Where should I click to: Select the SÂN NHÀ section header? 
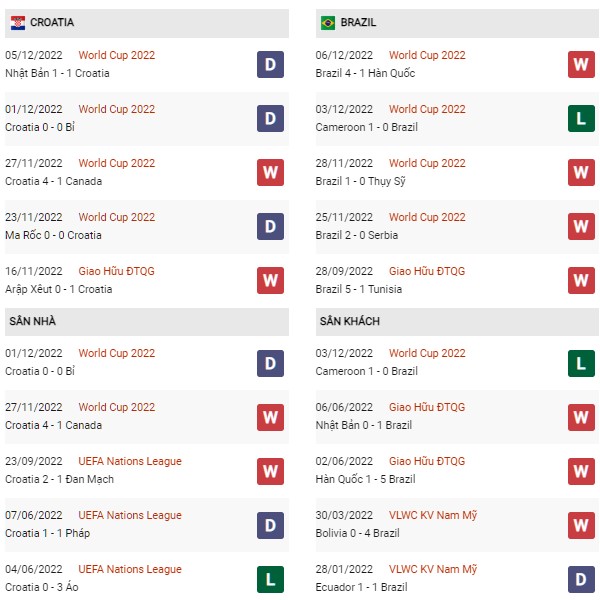click(32, 321)
